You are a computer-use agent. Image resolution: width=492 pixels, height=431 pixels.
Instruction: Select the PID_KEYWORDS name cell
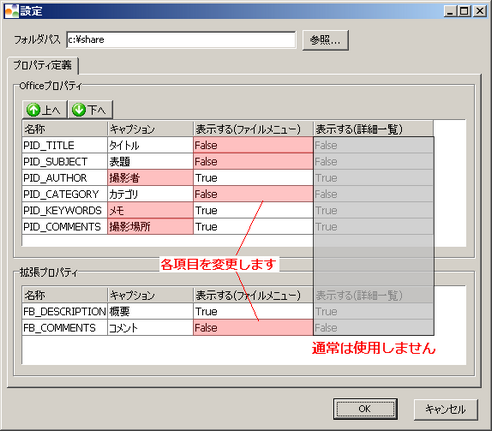click(65, 210)
